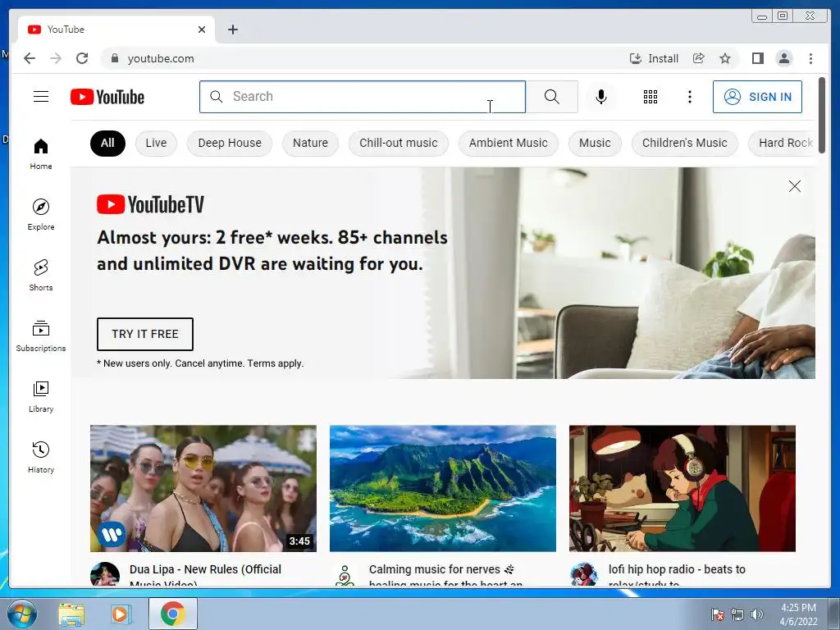Open Chrome profile avatar
Screen dimensions: 840x630
click(x=783, y=58)
